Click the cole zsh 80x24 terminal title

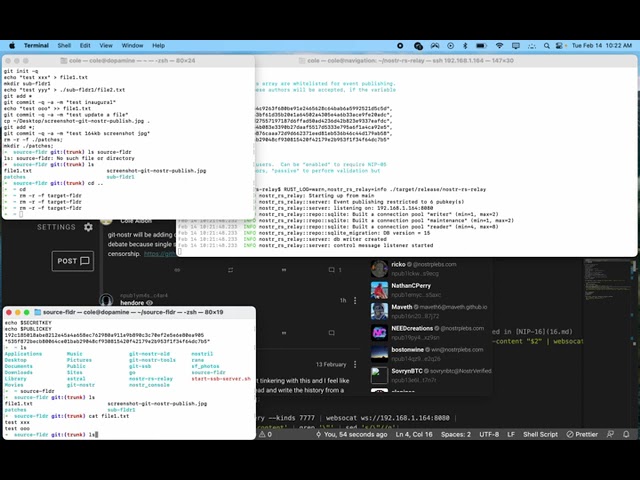(x=132, y=60)
